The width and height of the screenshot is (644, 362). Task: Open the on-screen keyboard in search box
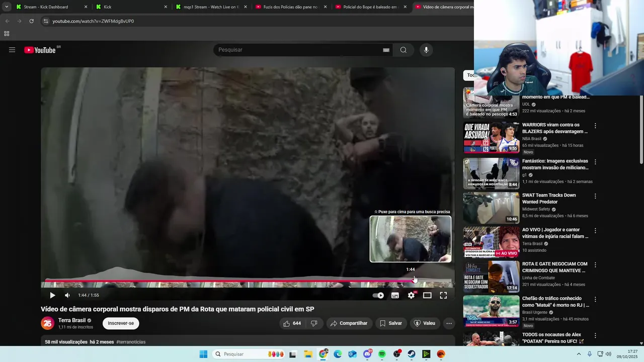click(x=386, y=50)
